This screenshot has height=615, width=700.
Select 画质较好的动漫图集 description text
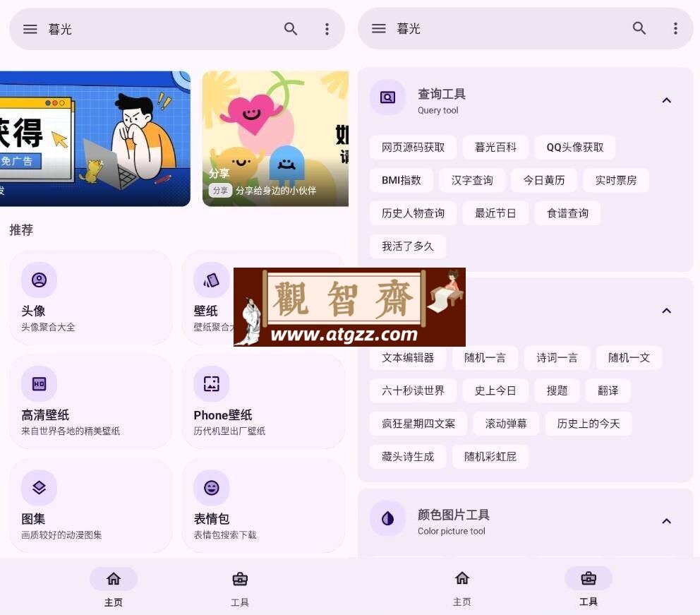[x=61, y=535]
